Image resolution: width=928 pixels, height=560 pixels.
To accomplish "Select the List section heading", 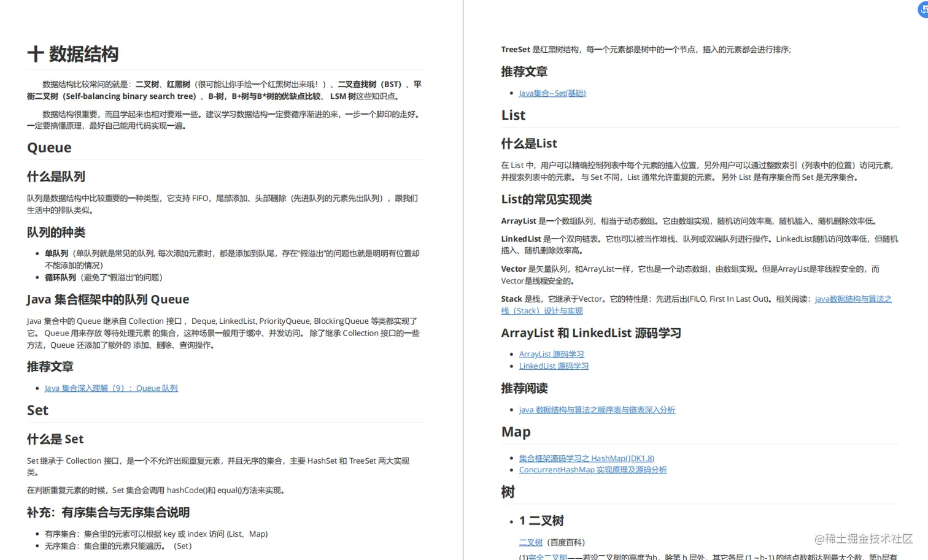I will [512, 115].
